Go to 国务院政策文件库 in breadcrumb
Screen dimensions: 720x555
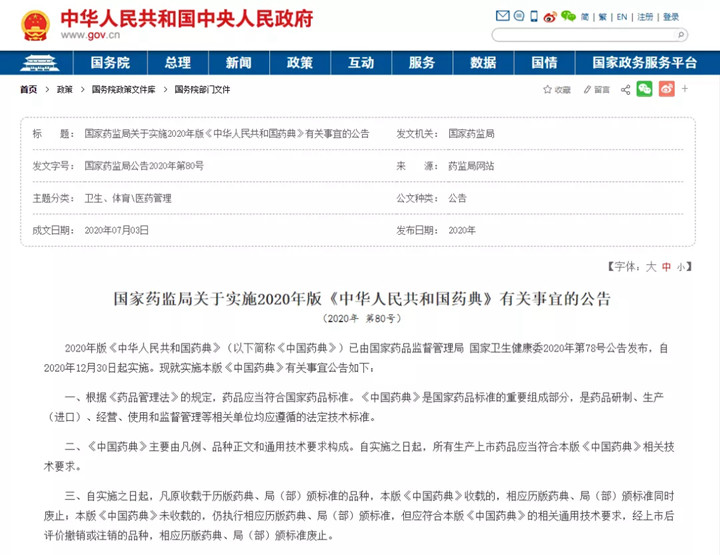point(124,90)
